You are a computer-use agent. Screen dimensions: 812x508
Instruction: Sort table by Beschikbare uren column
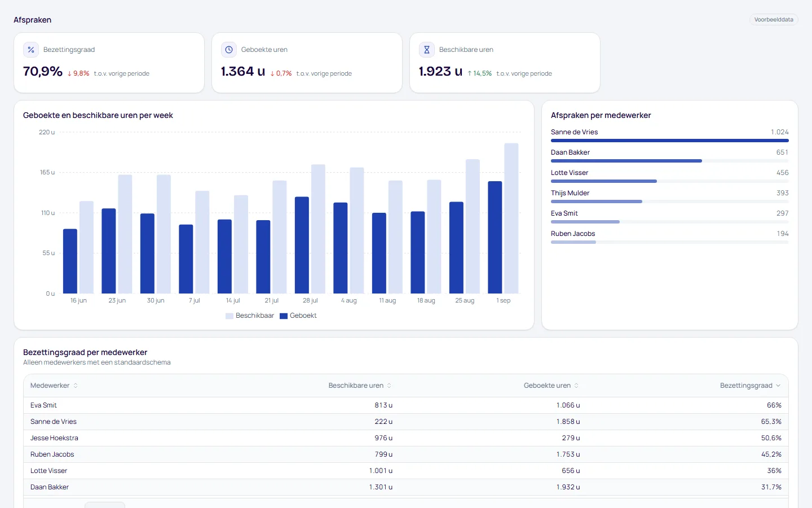pos(360,386)
